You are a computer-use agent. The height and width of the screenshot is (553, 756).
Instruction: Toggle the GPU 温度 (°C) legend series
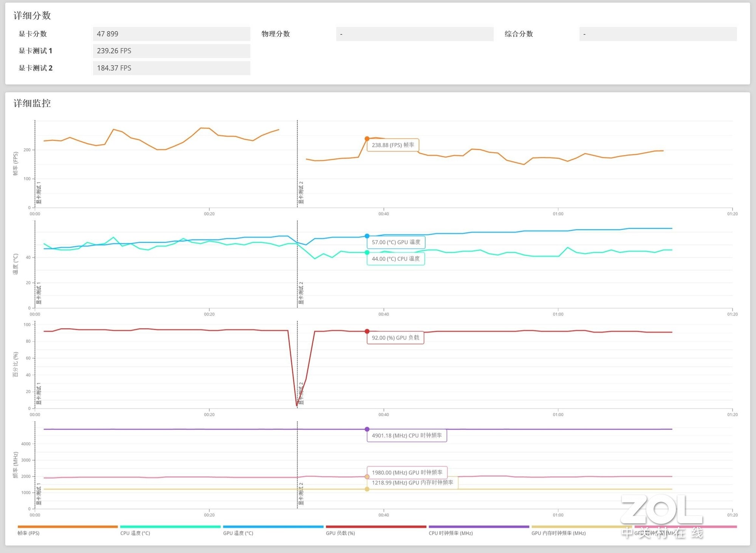238,533
